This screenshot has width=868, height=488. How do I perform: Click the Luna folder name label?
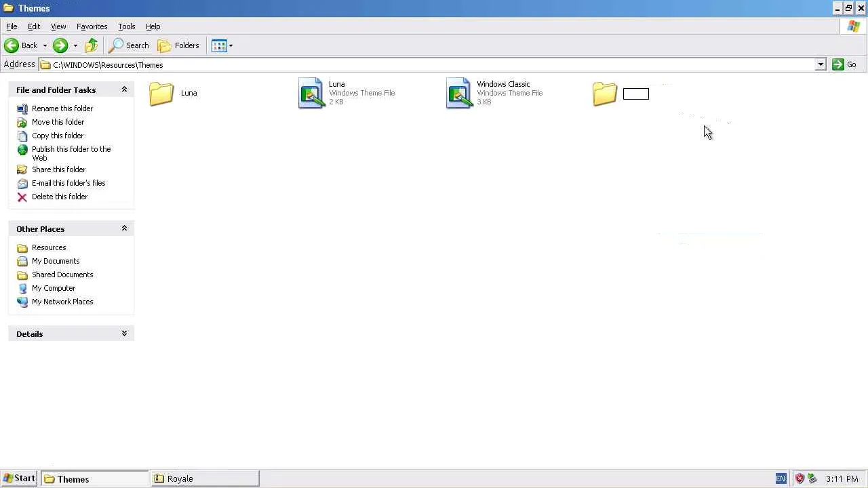click(189, 93)
